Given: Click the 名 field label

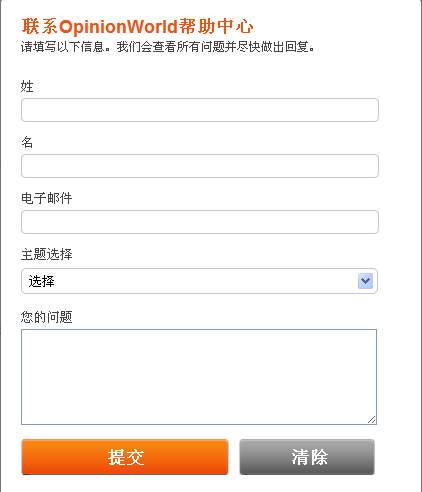Looking at the screenshot, I should [27, 142].
